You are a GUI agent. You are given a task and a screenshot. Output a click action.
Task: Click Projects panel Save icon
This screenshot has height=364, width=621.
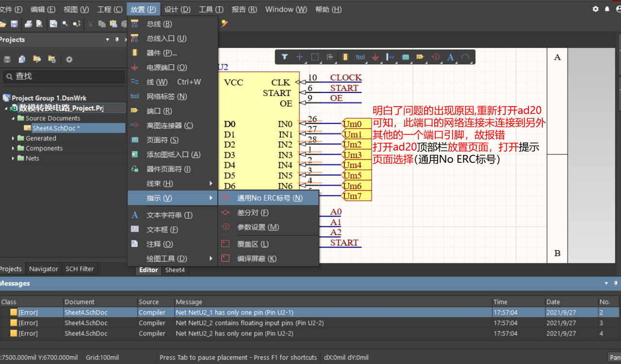[7, 59]
